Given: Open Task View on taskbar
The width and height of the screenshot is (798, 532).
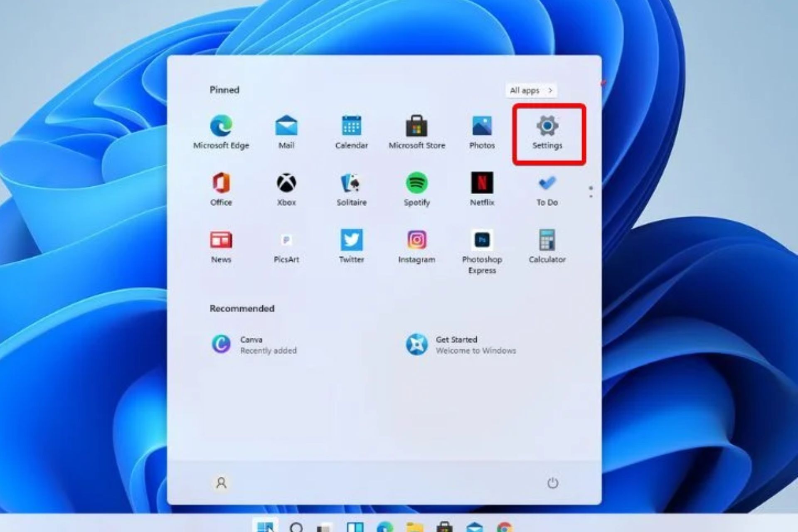Looking at the screenshot, I should [325, 527].
